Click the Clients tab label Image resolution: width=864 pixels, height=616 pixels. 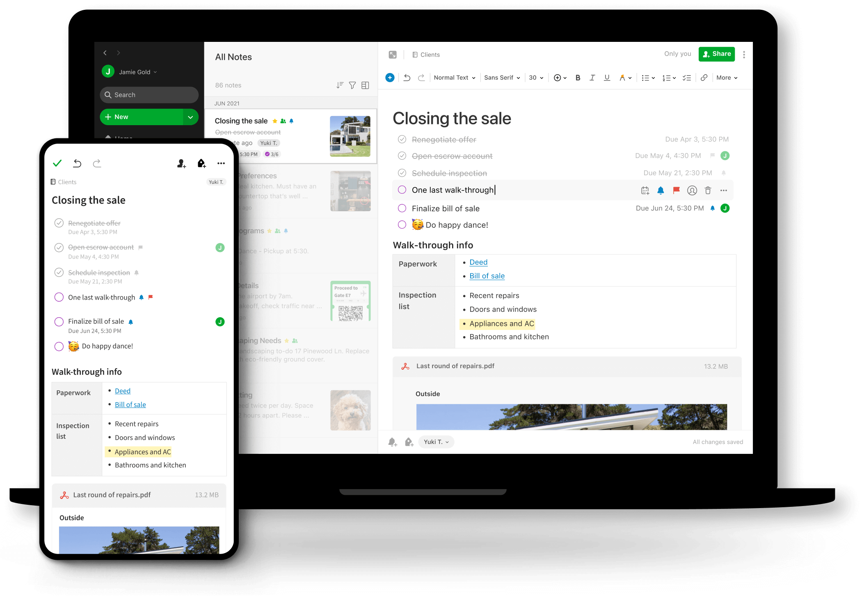(430, 54)
